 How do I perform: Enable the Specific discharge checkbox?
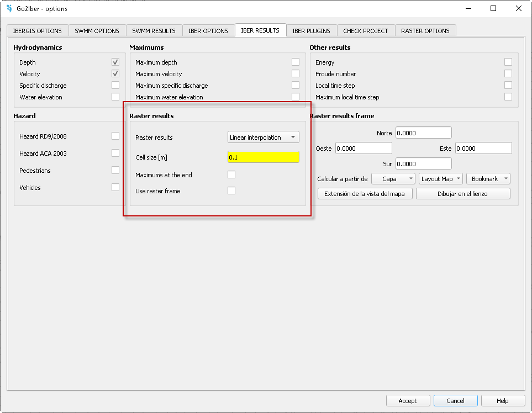point(115,85)
